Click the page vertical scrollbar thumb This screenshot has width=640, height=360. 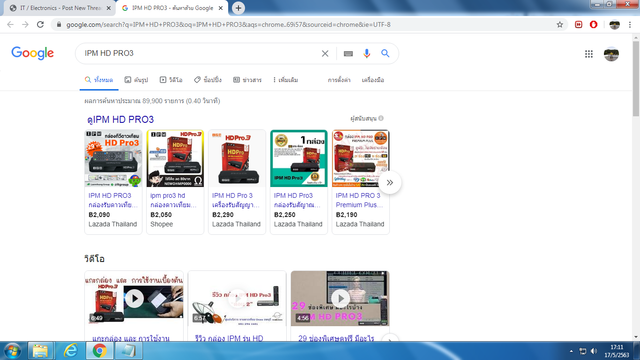[636, 78]
